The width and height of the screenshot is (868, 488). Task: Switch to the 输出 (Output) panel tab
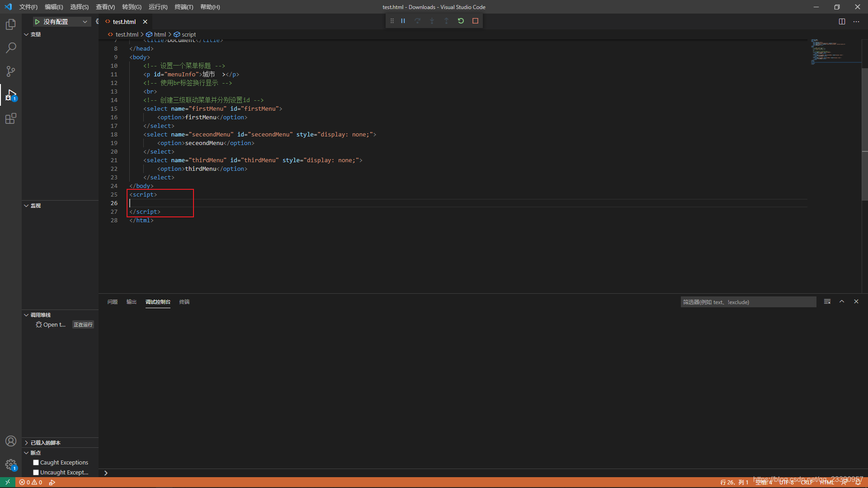point(132,302)
